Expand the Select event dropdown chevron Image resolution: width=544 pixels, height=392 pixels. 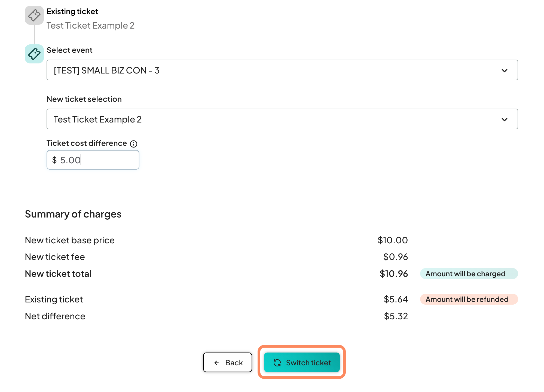(504, 71)
